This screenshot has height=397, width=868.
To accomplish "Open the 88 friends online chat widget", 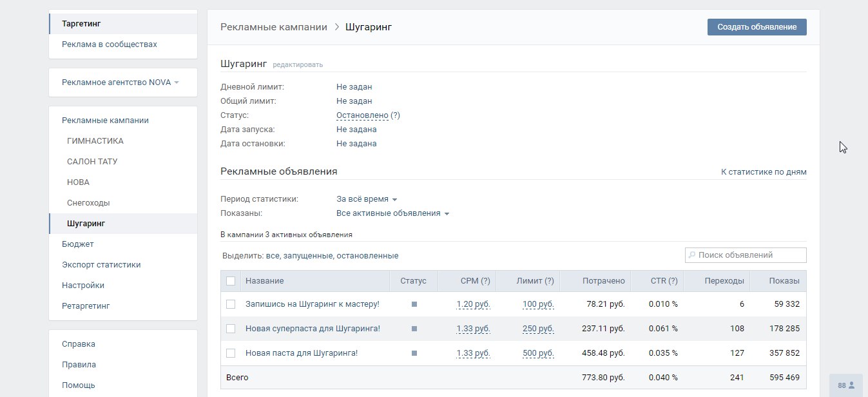I will (x=846, y=385).
